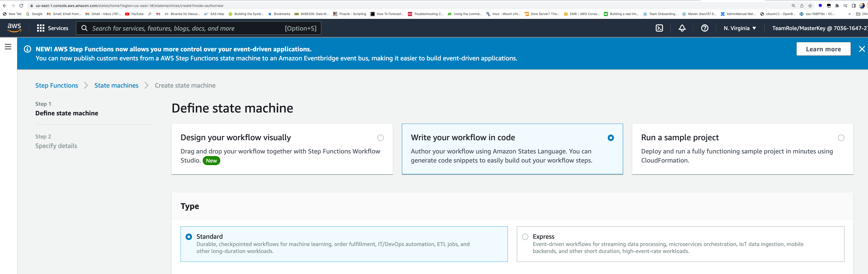Open the help question mark menu
Image resolution: width=868 pixels, height=274 pixels.
(704, 28)
